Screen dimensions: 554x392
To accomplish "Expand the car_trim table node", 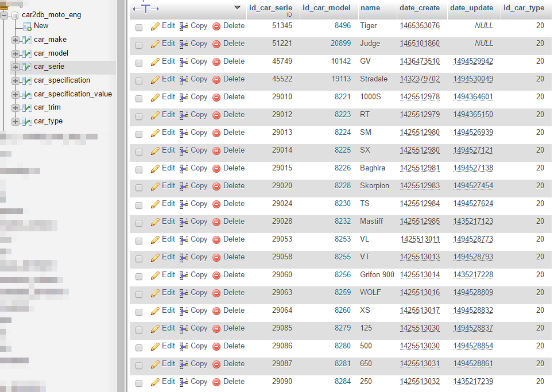I will pyautogui.click(x=15, y=108).
